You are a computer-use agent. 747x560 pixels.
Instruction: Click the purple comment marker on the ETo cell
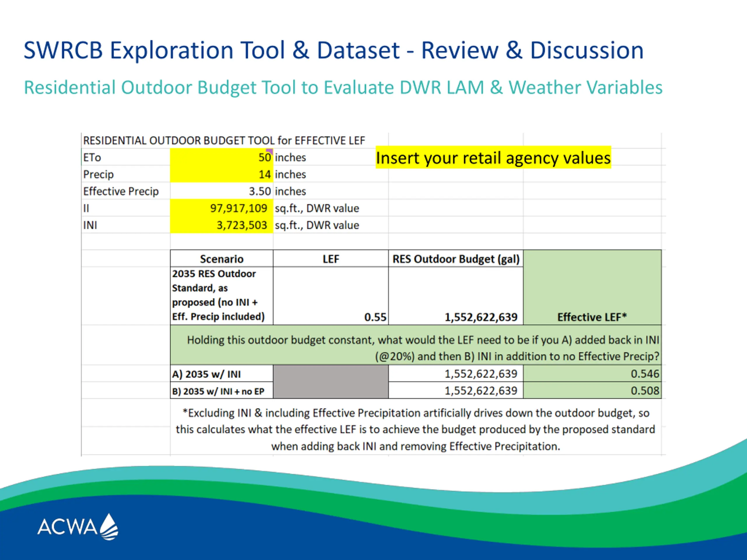click(270, 151)
